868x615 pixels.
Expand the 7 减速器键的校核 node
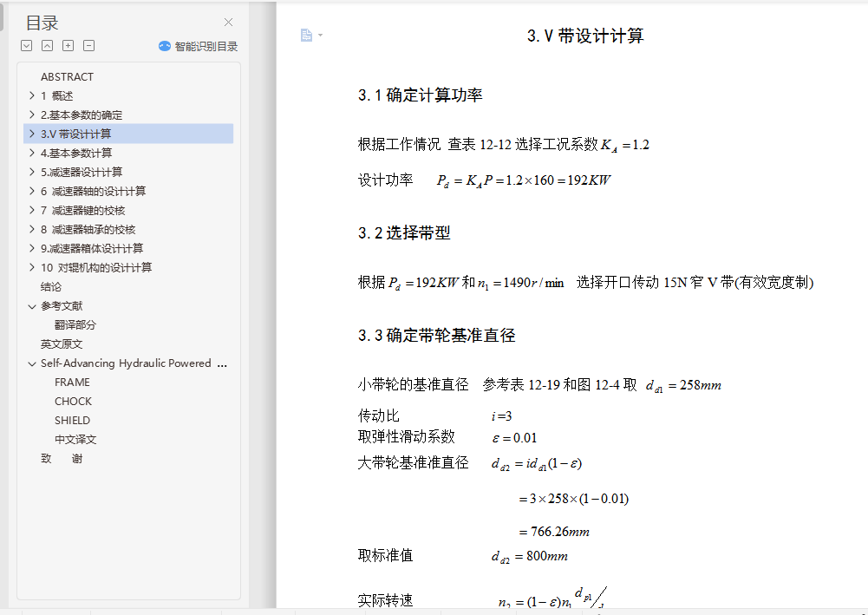click(x=32, y=211)
